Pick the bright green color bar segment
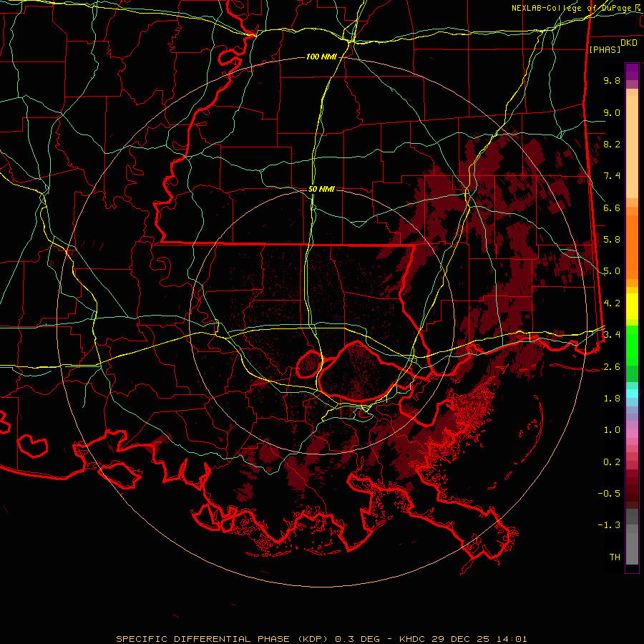Image resolution: width=644 pixels, height=644 pixels. coord(632,345)
